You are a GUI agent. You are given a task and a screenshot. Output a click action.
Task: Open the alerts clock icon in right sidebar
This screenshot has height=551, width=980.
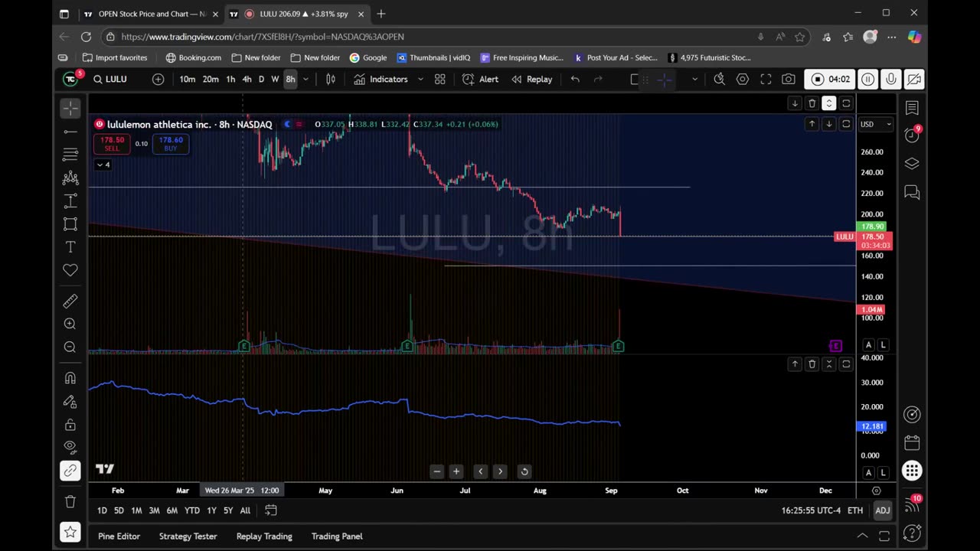(x=912, y=135)
